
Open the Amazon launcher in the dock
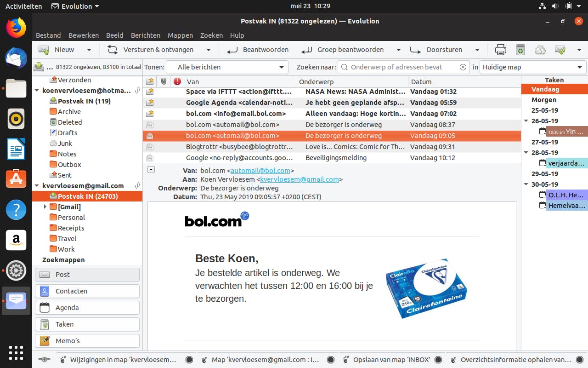(x=16, y=240)
